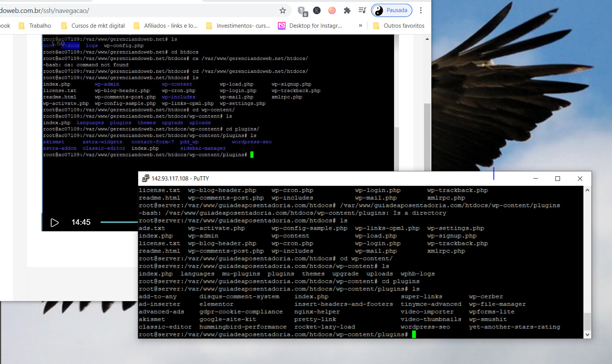Image resolution: width=612 pixels, height=364 pixels.
Task: Open the Investimentos bookmarks folder
Action: click(x=238, y=26)
